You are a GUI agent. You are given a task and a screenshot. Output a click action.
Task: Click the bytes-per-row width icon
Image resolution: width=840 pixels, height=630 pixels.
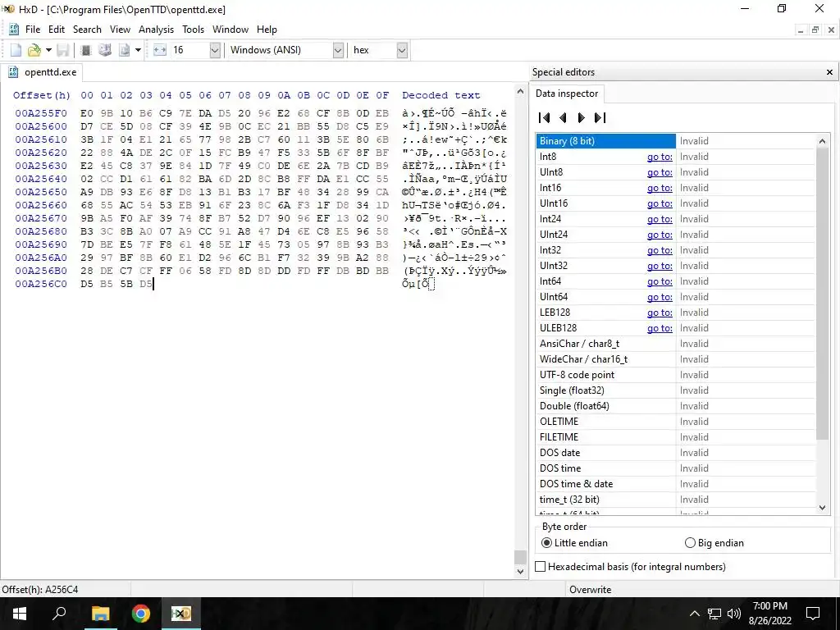(160, 50)
